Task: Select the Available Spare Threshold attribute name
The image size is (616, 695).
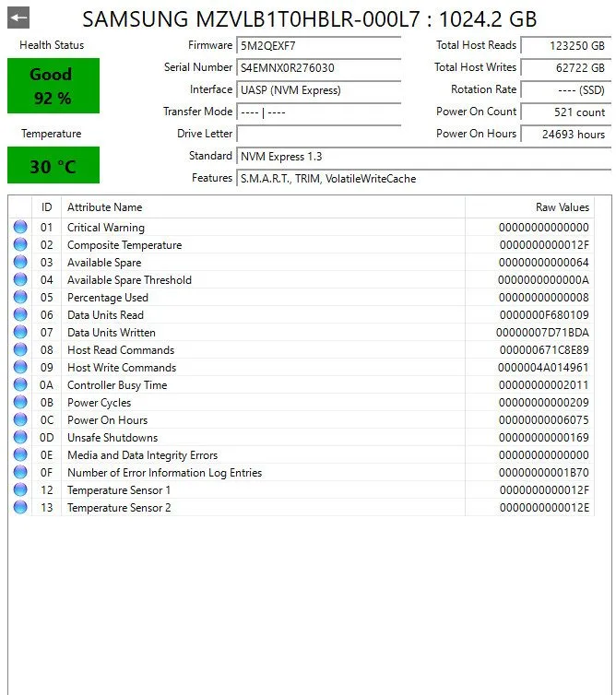Action: pyautogui.click(x=129, y=280)
